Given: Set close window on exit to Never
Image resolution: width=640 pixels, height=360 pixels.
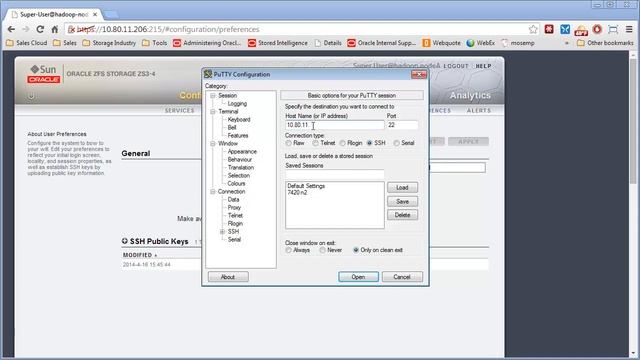Looking at the screenshot, I should [322, 250].
